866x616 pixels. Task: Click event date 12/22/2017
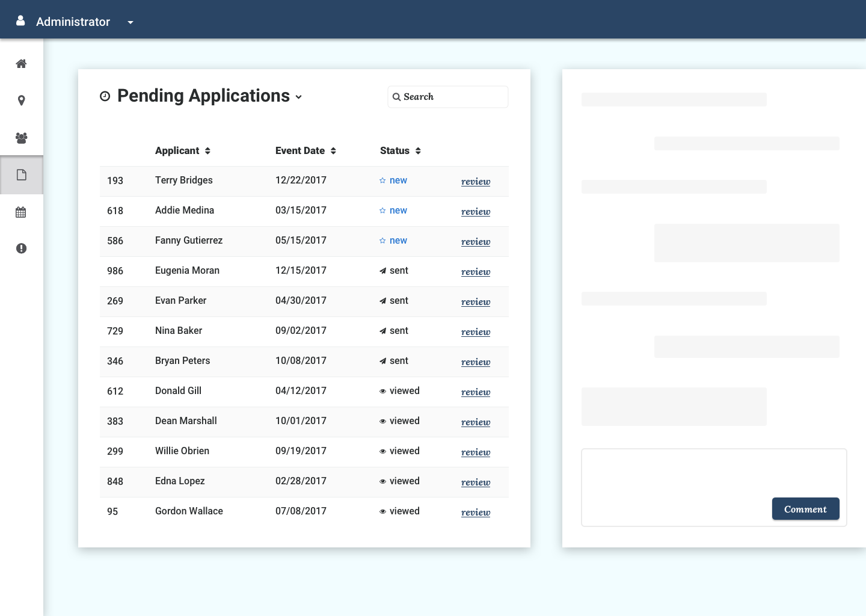301,180
